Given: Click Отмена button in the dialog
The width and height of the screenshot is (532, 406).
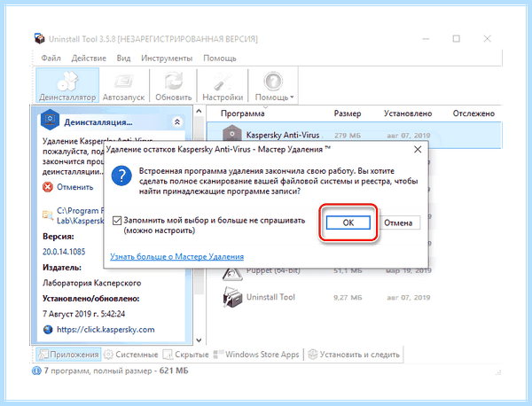Looking at the screenshot, I should pyautogui.click(x=398, y=223).
